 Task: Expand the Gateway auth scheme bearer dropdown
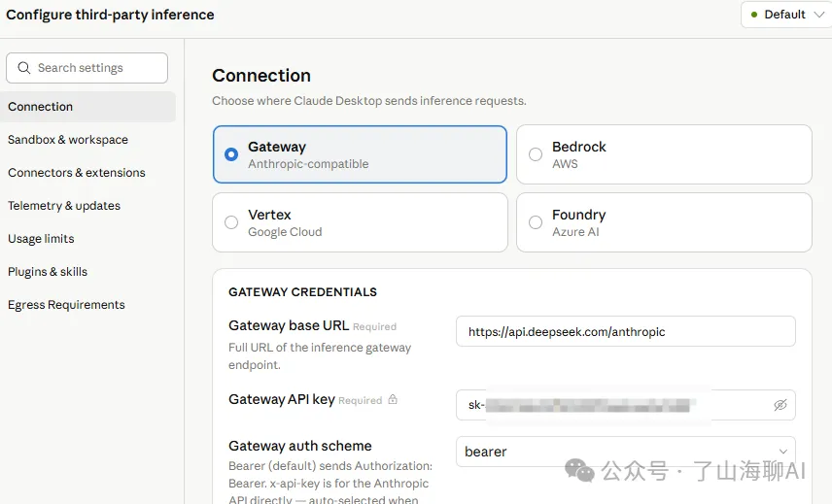[x=626, y=452]
